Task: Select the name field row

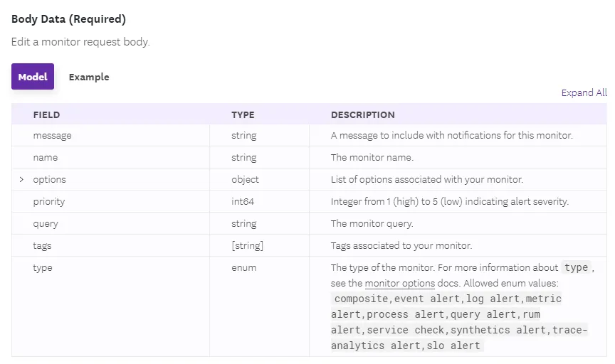Action: click(x=46, y=157)
